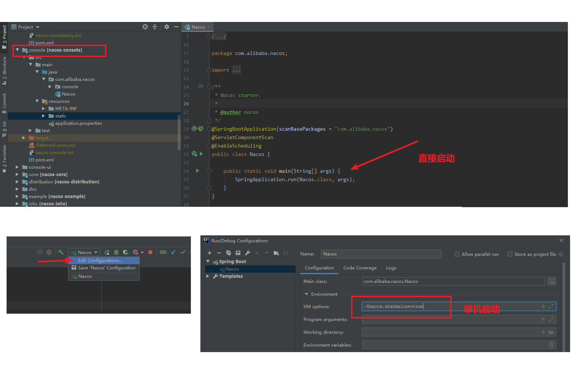Screen dimensions: 588x366
Task: Expand the target folder
Action: tap(24, 138)
